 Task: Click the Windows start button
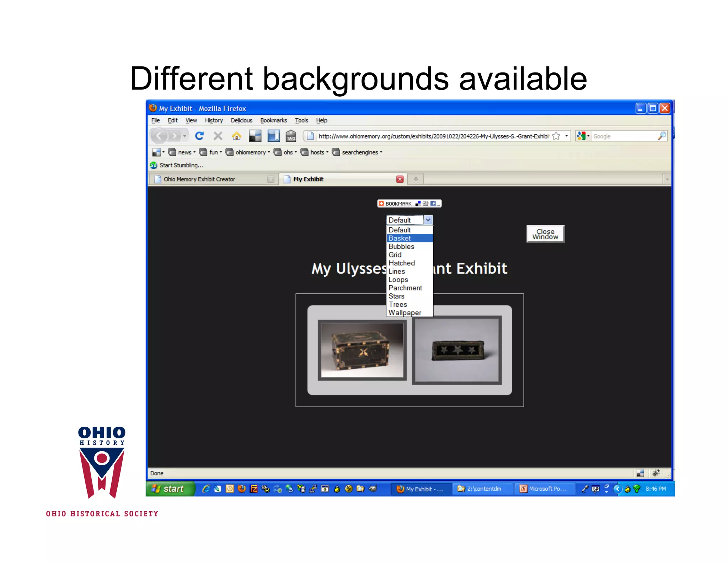170,489
